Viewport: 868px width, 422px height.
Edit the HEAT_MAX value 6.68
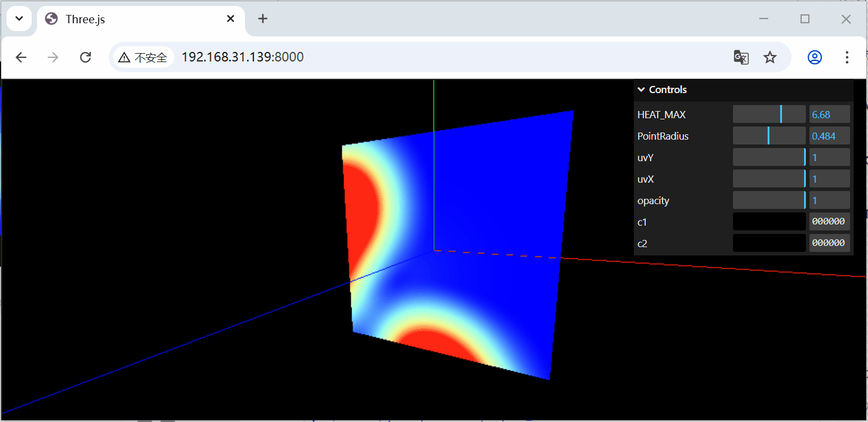coord(830,115)
